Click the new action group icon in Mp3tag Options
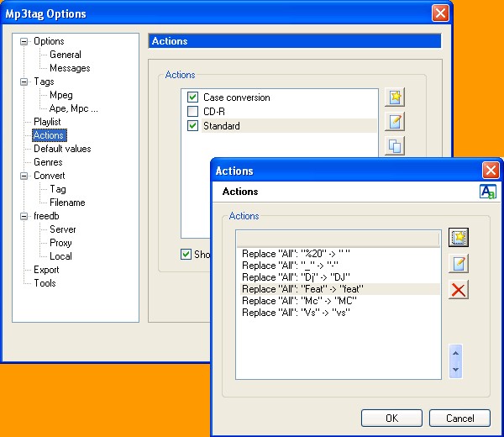The image size is (504, 437). click(394, 97)
